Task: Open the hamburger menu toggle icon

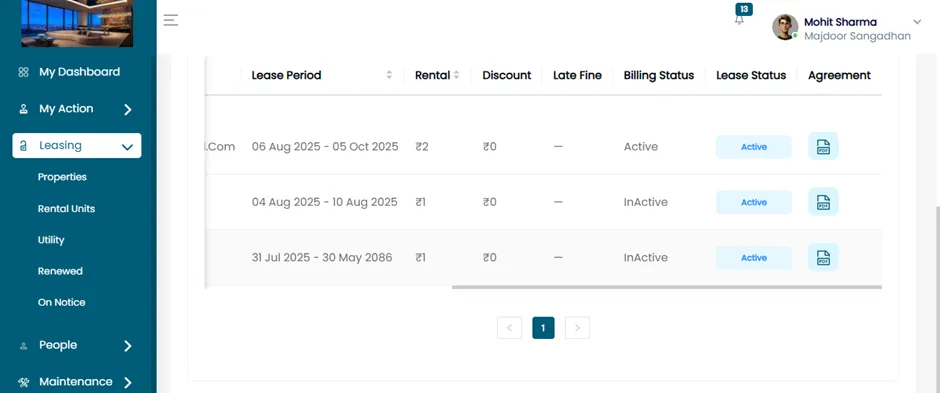Action: point(171,20)
